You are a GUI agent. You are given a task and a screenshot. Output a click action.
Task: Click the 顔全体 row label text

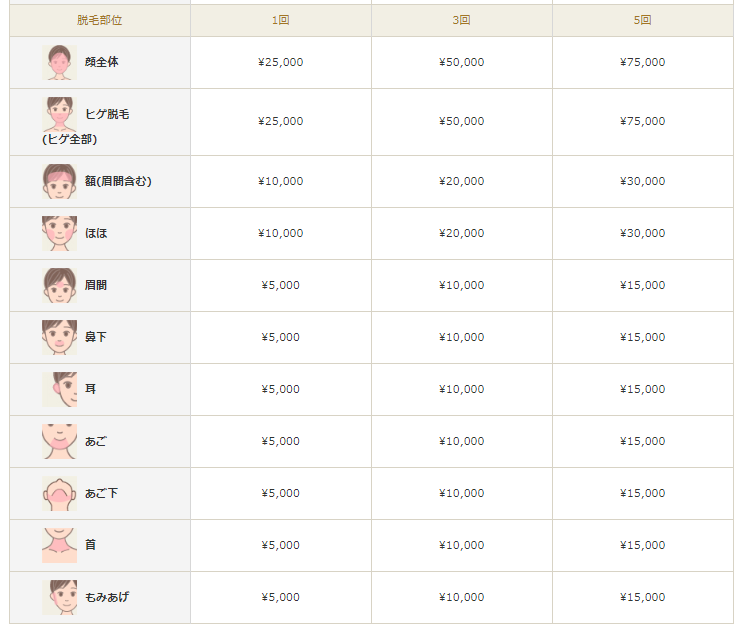102,62
